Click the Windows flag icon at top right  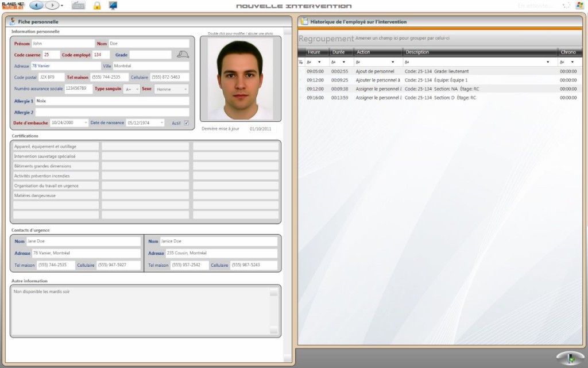[579, 6]
